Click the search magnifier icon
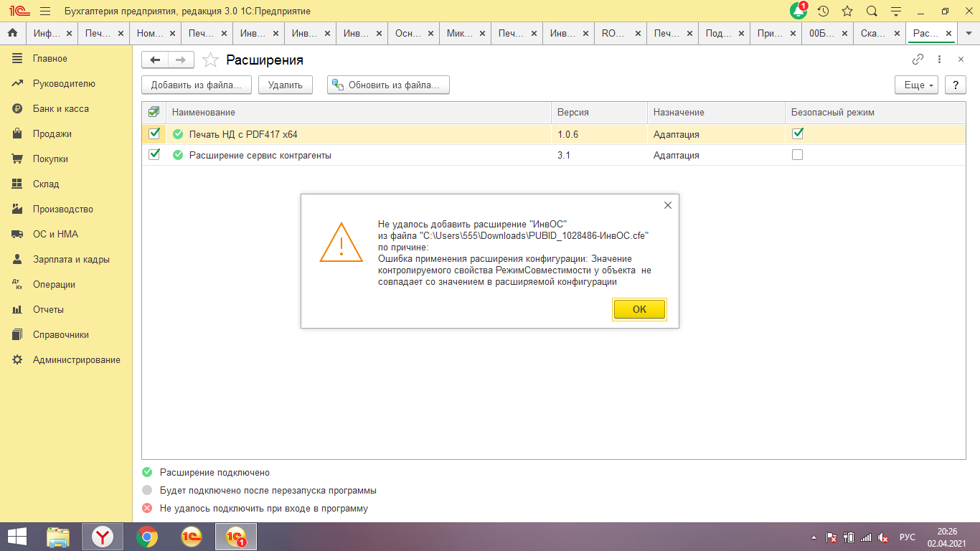 [872, 11]
